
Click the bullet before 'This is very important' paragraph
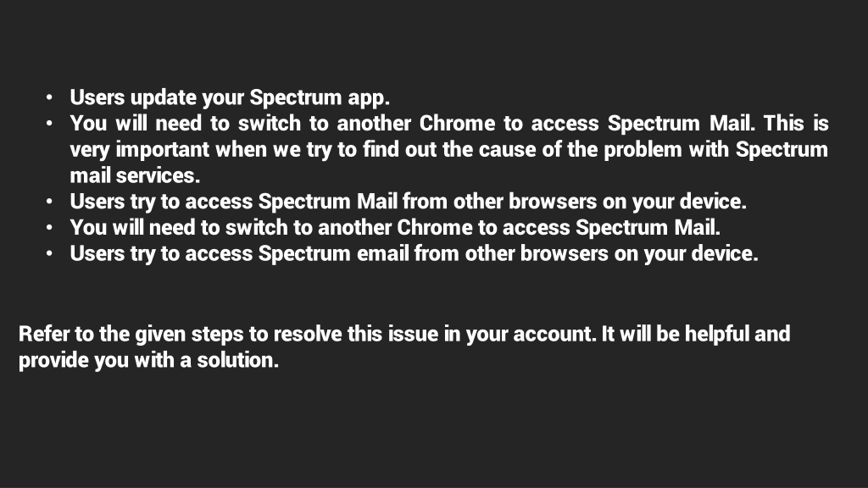[49, 124]
